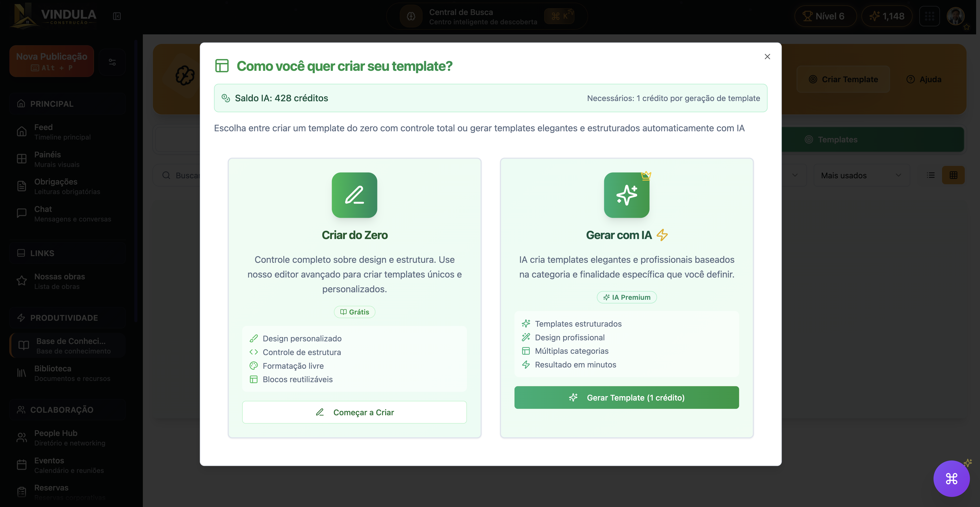
Task: Click the Nível 6 trophy badge
Action: click(825, 16)
